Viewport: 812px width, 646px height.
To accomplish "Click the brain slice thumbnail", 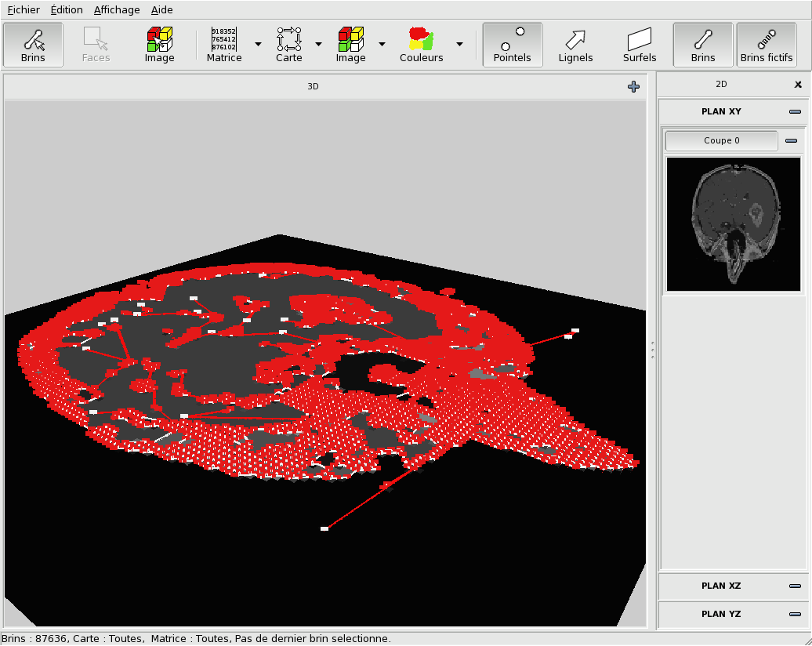I will (734, 224).
